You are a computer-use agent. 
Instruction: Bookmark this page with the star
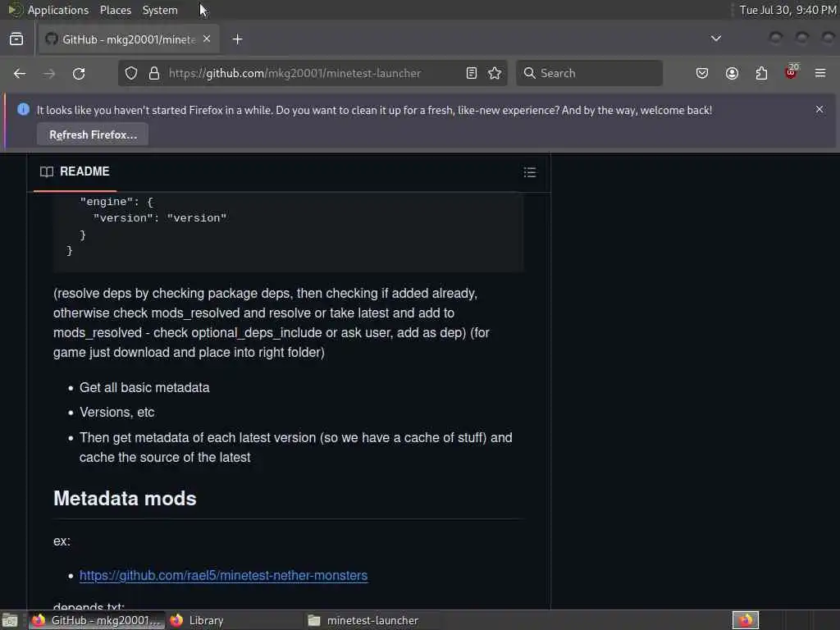495,73
